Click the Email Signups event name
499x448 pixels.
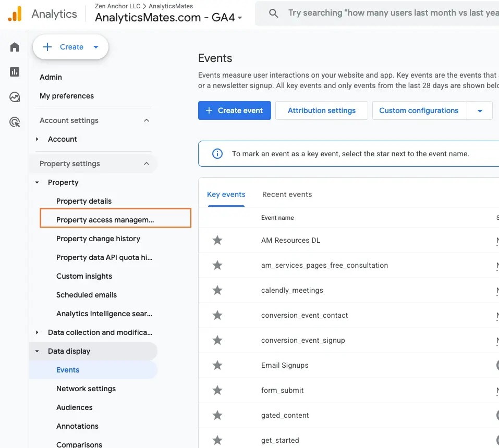285,365
